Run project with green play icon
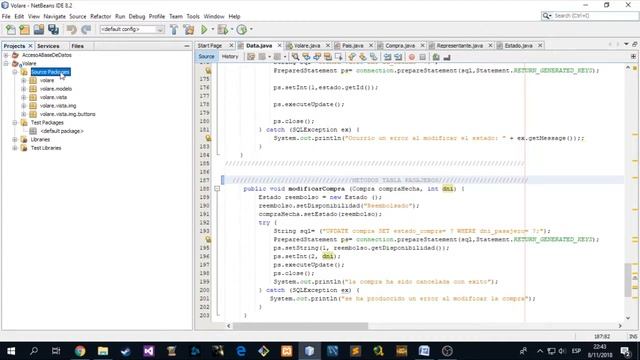 tap(204, 29)
